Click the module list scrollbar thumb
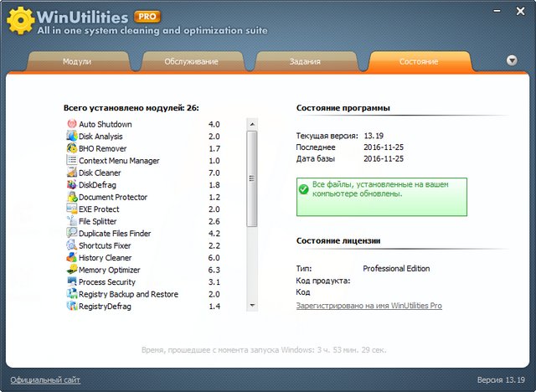536x392 pixels. point(252,178)
